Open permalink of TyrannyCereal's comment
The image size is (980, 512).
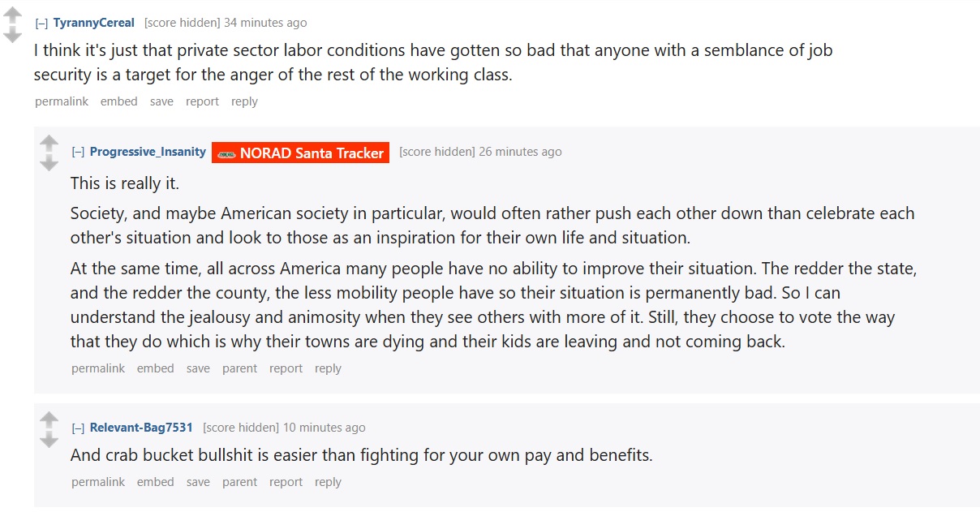[x=62, y=101]
